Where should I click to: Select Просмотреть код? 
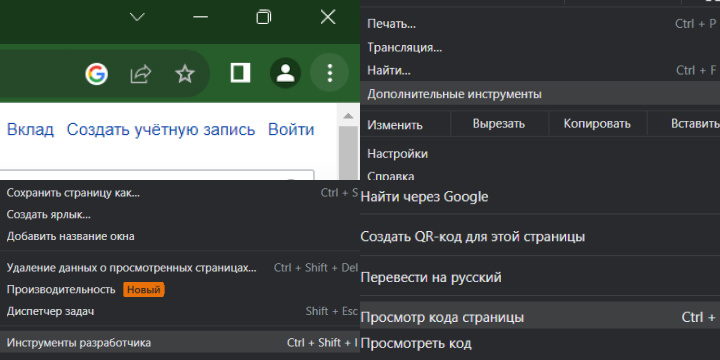[x=540, y=343]
